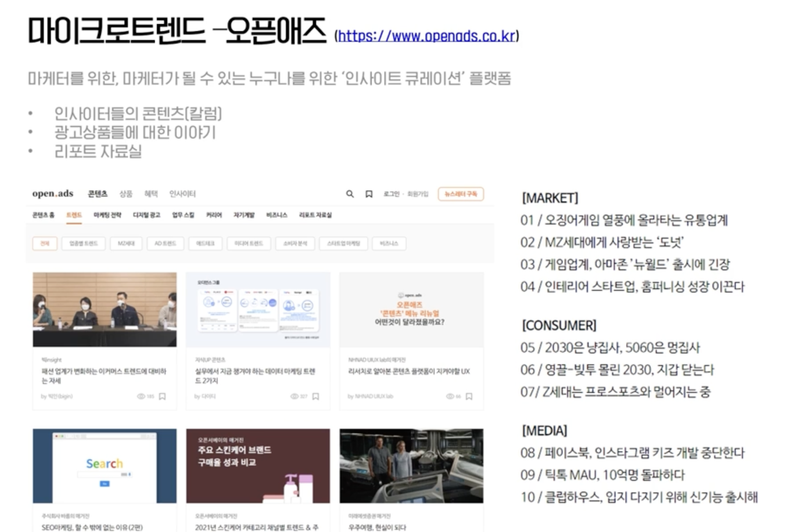
Task: Switch to 리포트 자료실 tab
Action: click(x=315, y=215)
